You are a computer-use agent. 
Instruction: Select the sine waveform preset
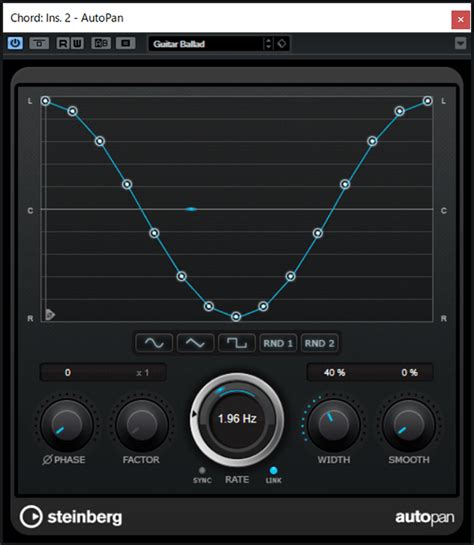click(x=154, y=343)
